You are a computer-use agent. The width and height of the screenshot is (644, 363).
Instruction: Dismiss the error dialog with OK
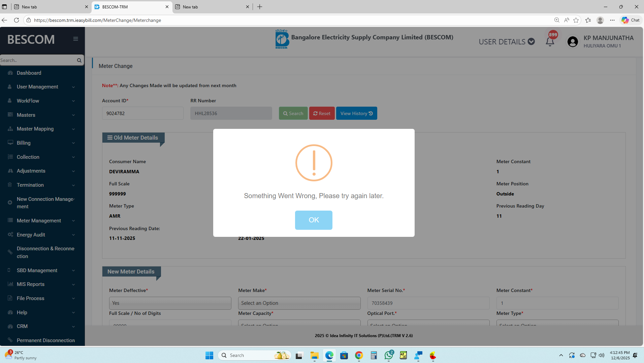[314, 220]
